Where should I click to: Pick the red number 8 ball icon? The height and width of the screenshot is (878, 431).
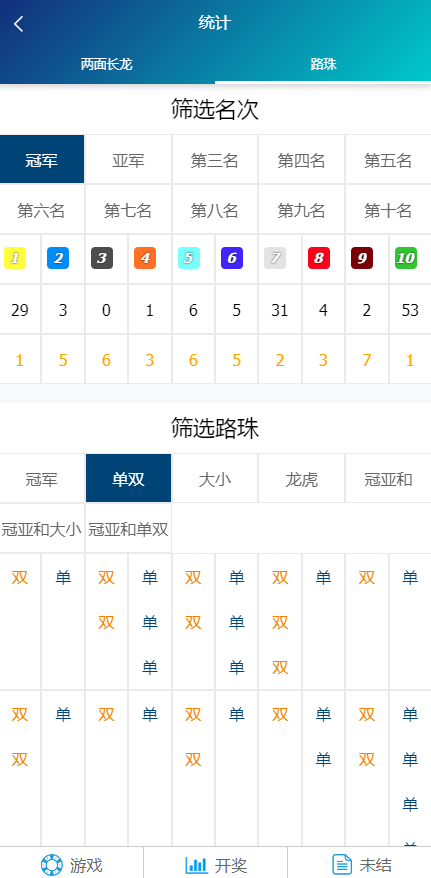point(319,258)
